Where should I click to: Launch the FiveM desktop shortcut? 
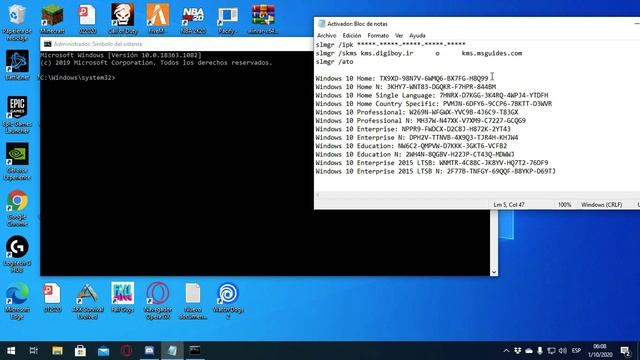pyautogui.click(x=158, y=19)
